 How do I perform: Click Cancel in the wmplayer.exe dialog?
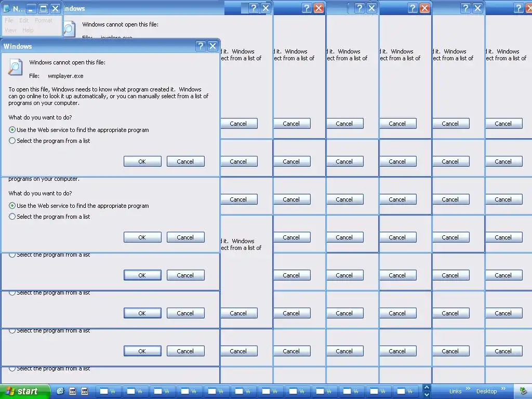(185, 162)
